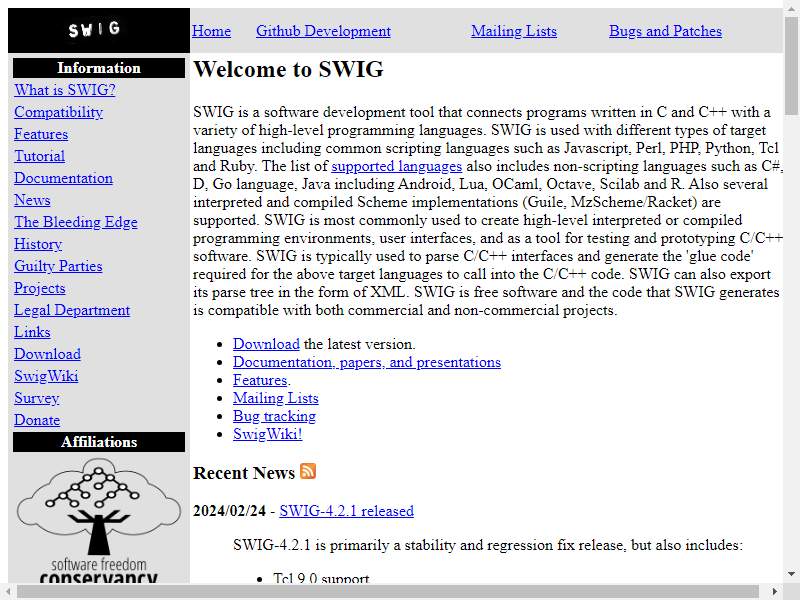Open the Documentation sidebar link
This screenshot has width=800, height=600.
(x=63, y=178)
